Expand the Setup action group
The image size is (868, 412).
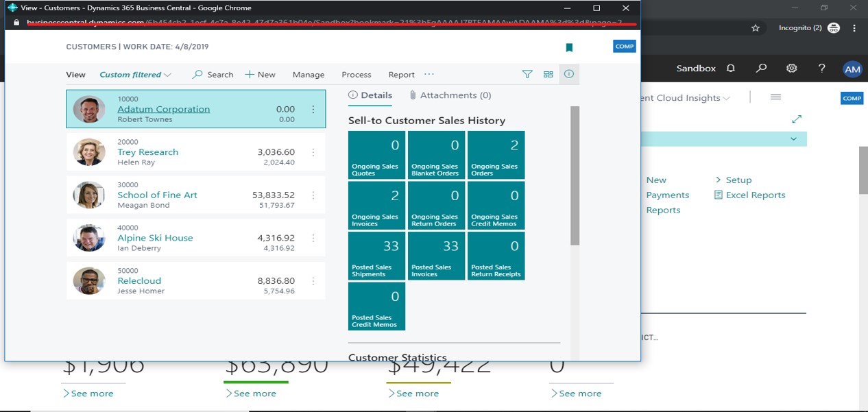[734, 180]
